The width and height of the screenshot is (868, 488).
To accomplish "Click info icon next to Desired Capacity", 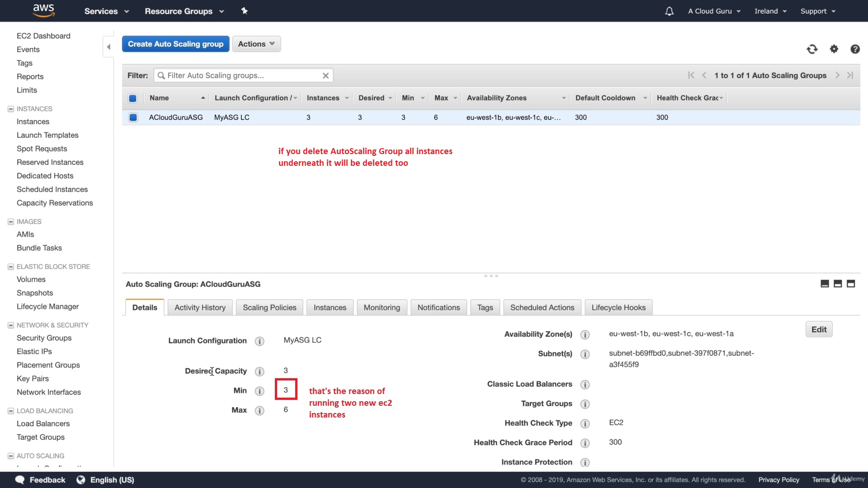I will click(259, 371).
